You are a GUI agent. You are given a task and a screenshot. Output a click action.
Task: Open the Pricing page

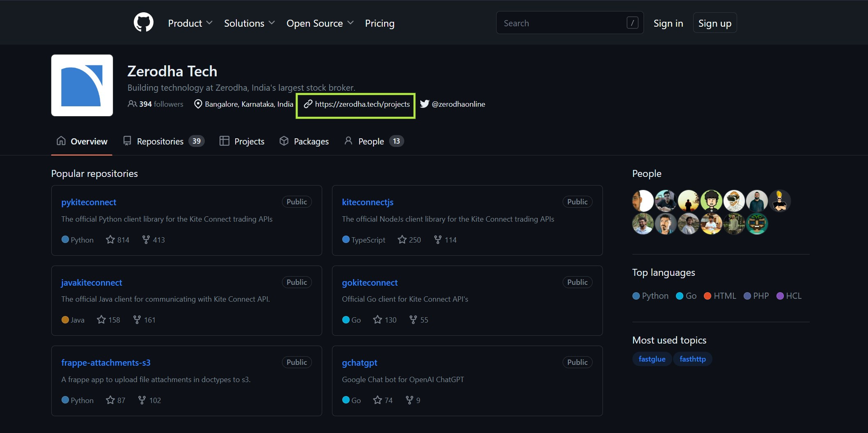pyautogui.click(x=380, y=23)
